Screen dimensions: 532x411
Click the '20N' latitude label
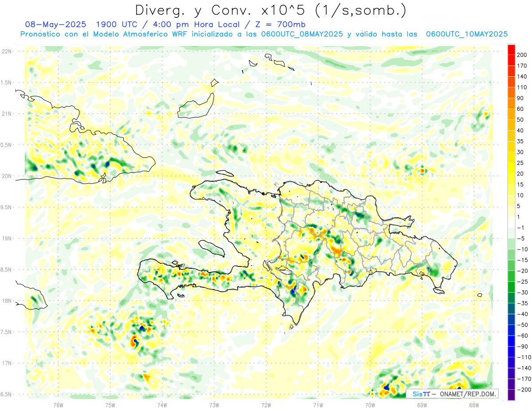point(6,176)
